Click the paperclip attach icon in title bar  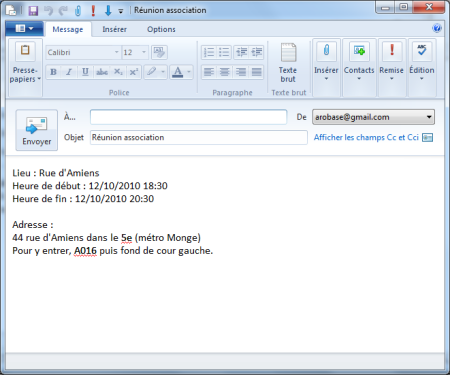tap(78, 11)
